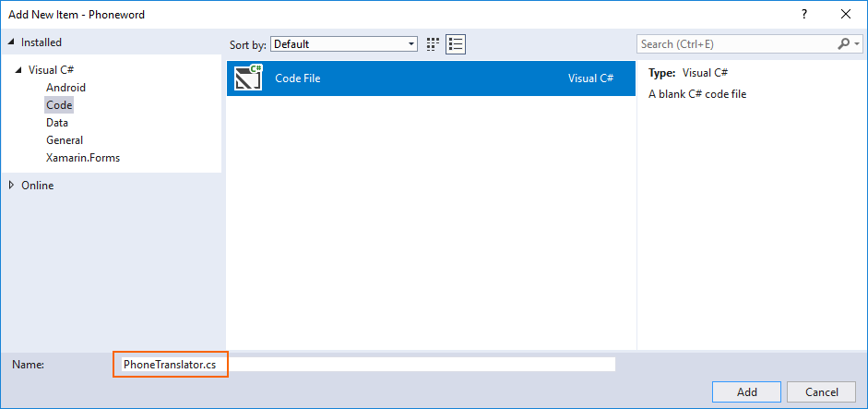Expand the Online section
The width and height of the screenshot is (868, 409).
(11, 186)
